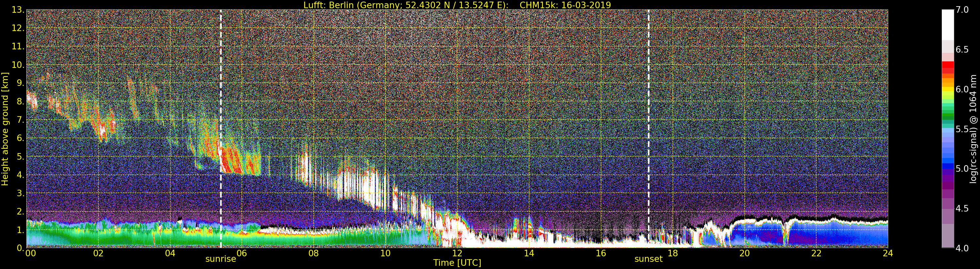Screen dimensions: 980x269
Task: Click the 20 tick on time axis
Action: point(744,253)
